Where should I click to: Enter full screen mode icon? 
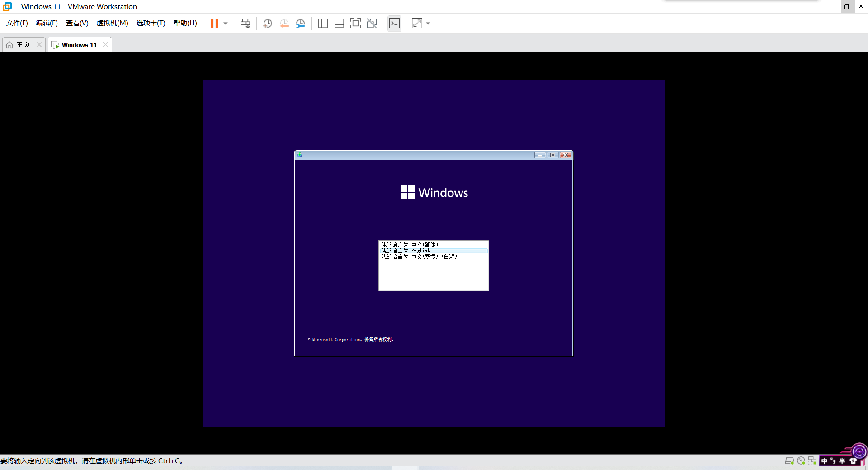[x=355, y=24]
